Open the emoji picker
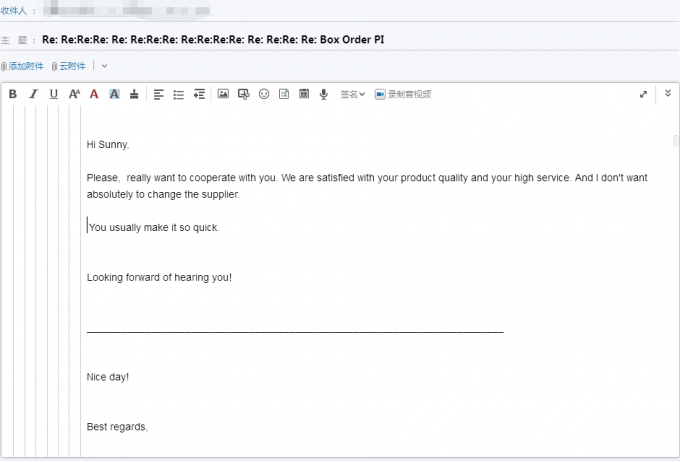 [x=264, y=94]
